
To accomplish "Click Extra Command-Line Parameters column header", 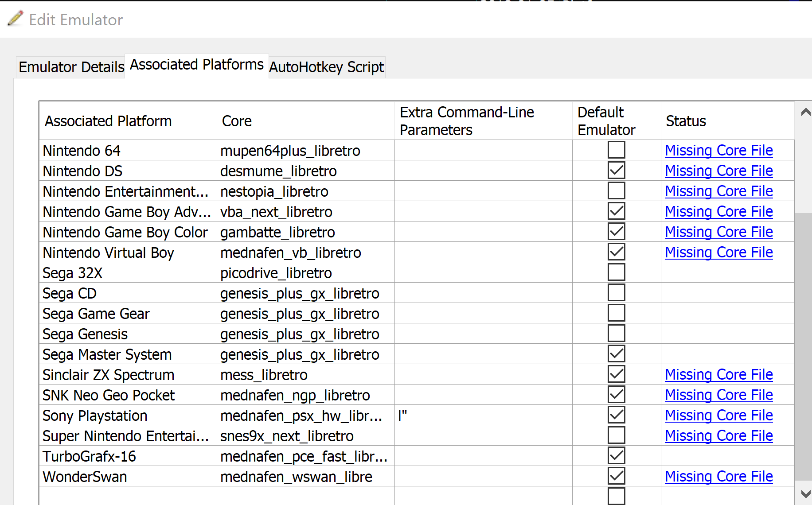I will coord(484,121).
